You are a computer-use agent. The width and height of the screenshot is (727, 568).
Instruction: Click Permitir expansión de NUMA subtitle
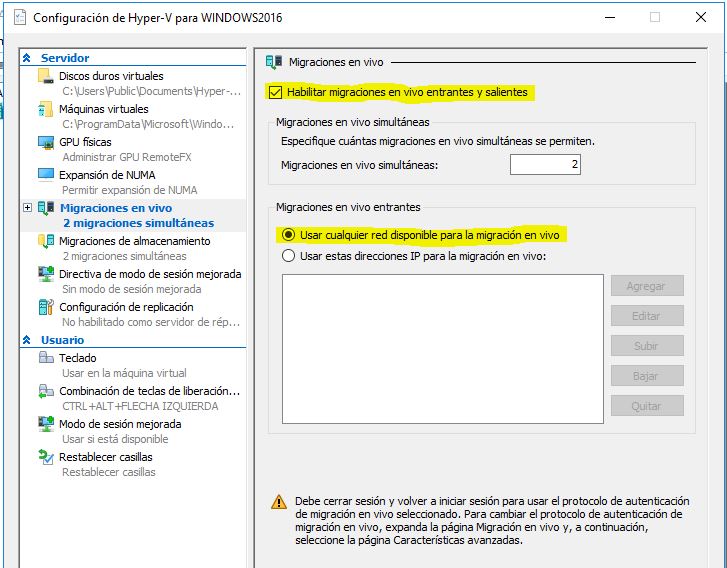point(130,190)
